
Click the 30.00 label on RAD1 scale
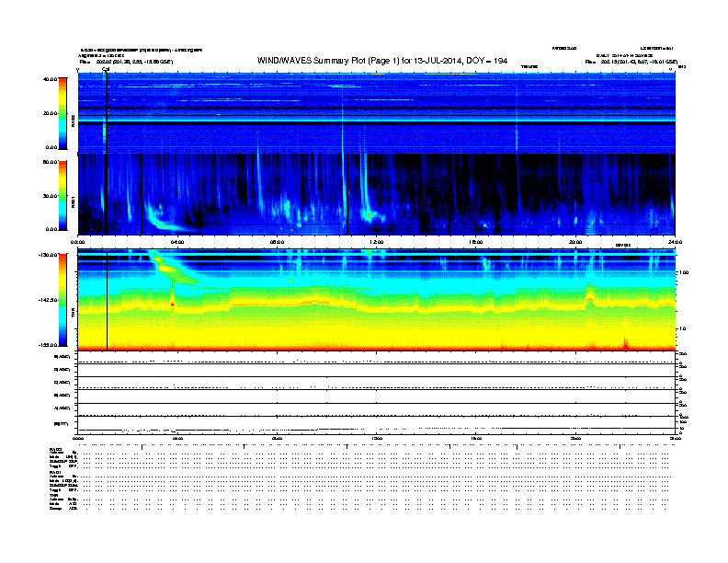point(50,196)
